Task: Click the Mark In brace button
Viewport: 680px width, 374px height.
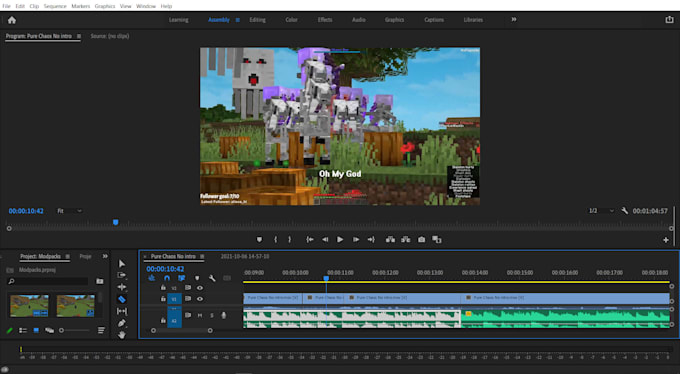Action: [275, 239]
